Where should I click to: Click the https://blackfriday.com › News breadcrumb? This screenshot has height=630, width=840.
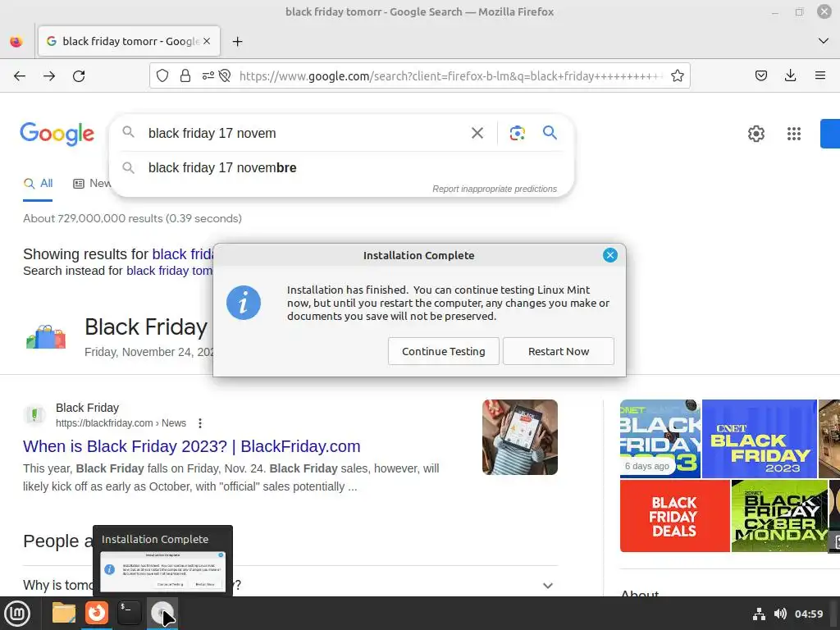pyautogui.click(x=121, y=423)
